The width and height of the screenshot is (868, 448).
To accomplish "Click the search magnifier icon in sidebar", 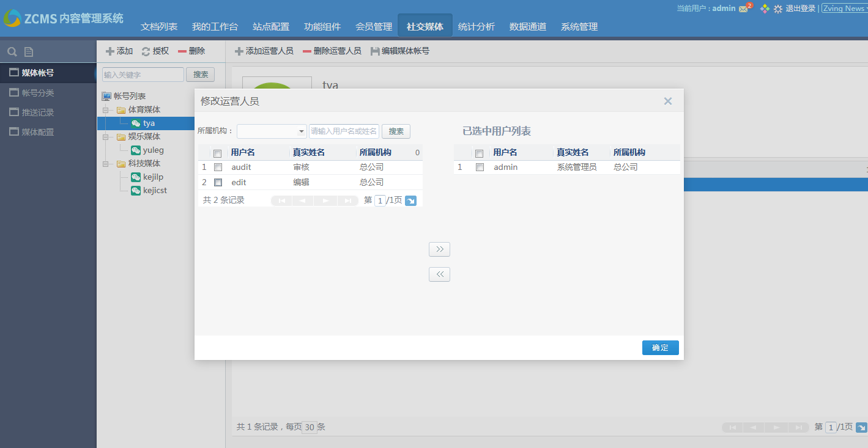I will [x=12, y=52].
